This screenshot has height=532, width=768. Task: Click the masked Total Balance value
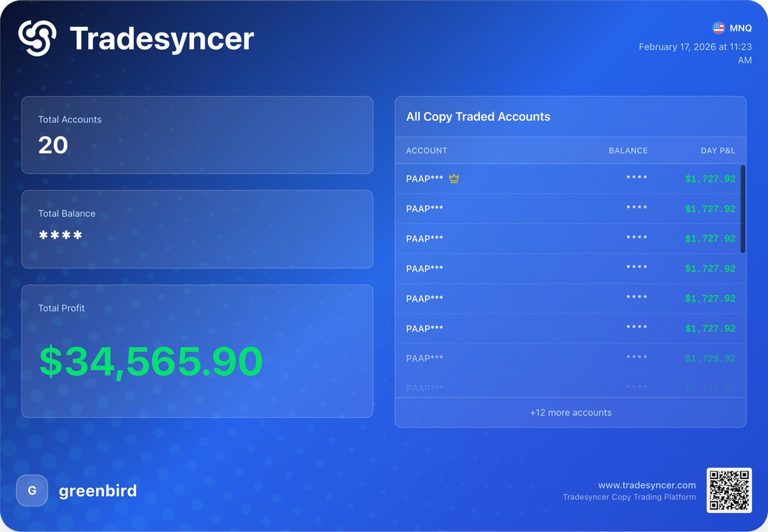click(61, 236)
